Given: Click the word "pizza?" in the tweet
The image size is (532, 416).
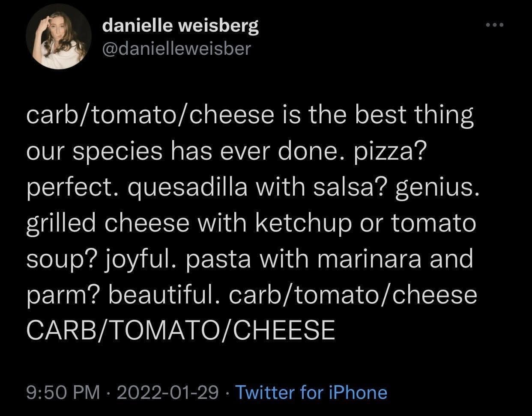Looking at the screenshot, I should click(x=387, y=152).
